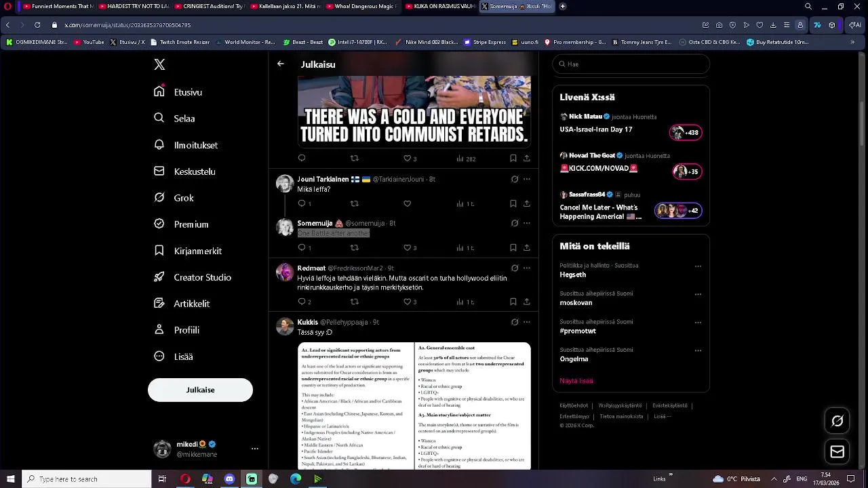Click taskbar search box
Screen dimensions: 868x488
tap(87, 479)
